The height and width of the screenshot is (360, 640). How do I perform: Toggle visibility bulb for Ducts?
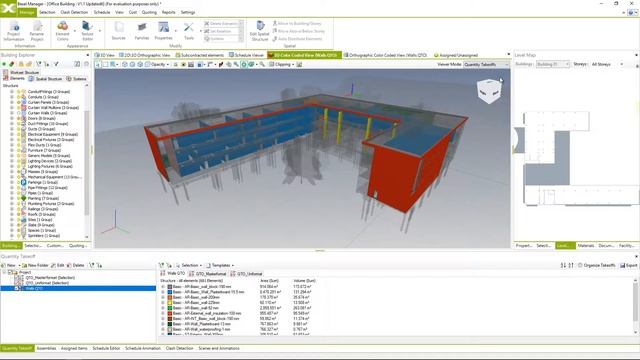[18, 129]
